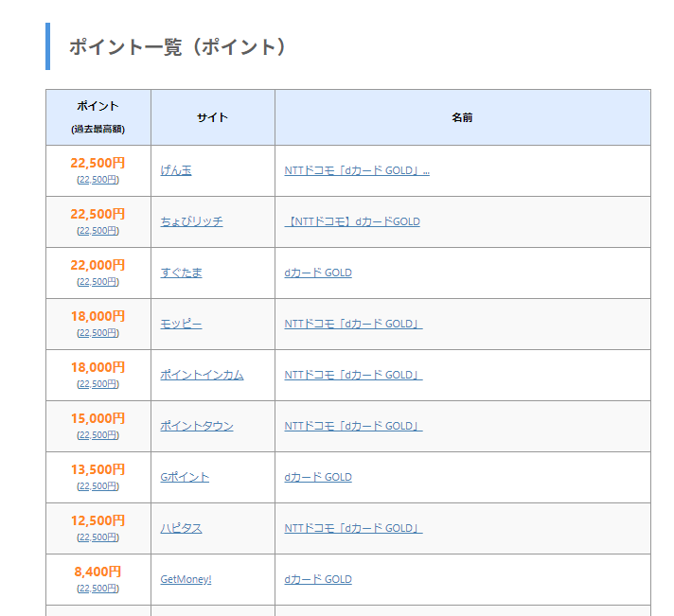Screen dimensions: 674x616
Task: Open the NTTドコモ offer link in ポイントタウン row
Action: pyautogui.click(x=353, y=426)
